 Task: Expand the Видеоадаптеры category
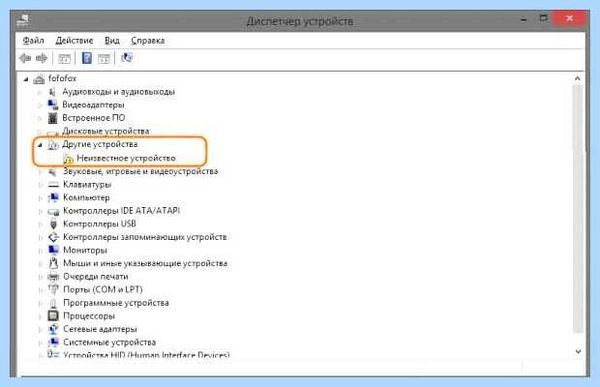click(x=39, y=105)
